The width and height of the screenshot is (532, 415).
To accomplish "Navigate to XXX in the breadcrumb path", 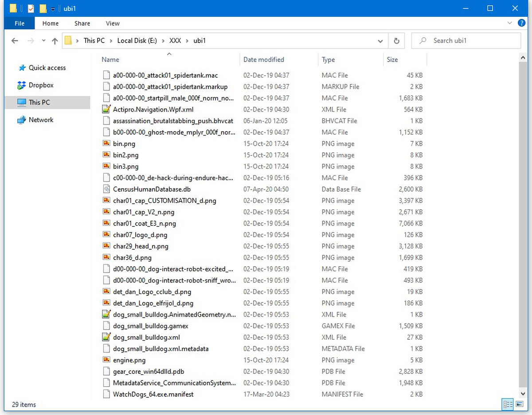I will pyautogui.click(x=175, y=41).
